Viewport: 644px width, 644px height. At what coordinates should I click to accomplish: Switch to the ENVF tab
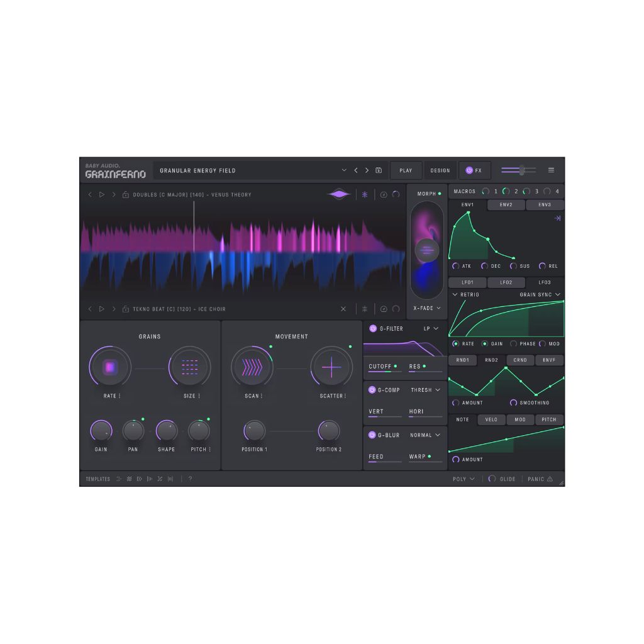click(549, 360)
